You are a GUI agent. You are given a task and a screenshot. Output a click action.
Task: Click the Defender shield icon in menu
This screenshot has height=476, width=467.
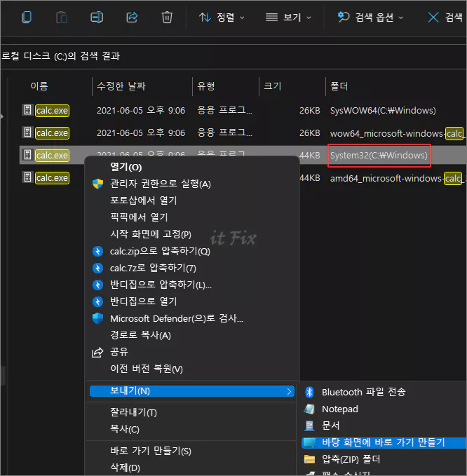click(97, 318)
